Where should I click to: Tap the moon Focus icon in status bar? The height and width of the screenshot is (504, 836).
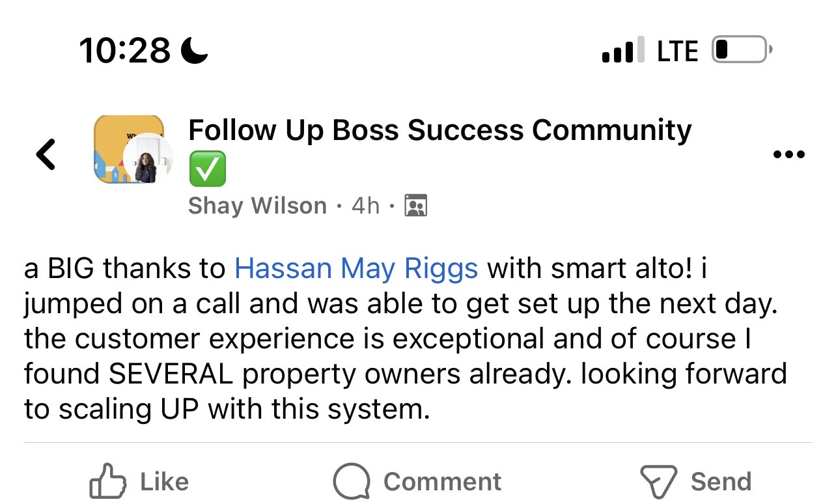coord(194,50)
